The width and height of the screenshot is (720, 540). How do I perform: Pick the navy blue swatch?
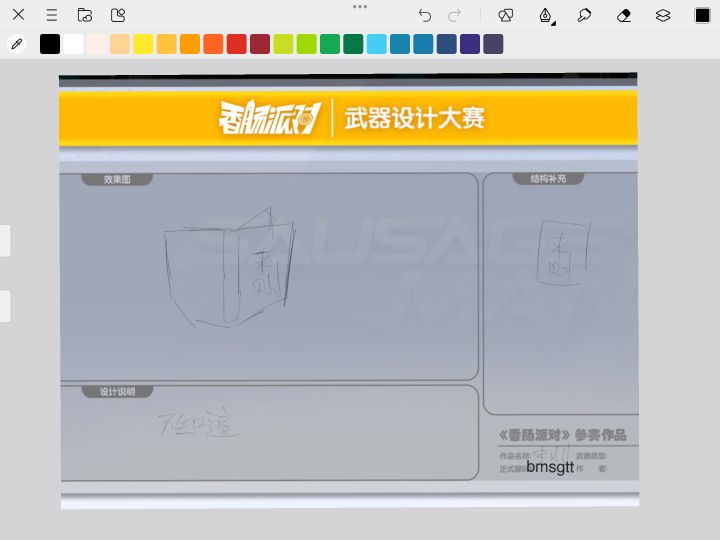coord(447,44)
